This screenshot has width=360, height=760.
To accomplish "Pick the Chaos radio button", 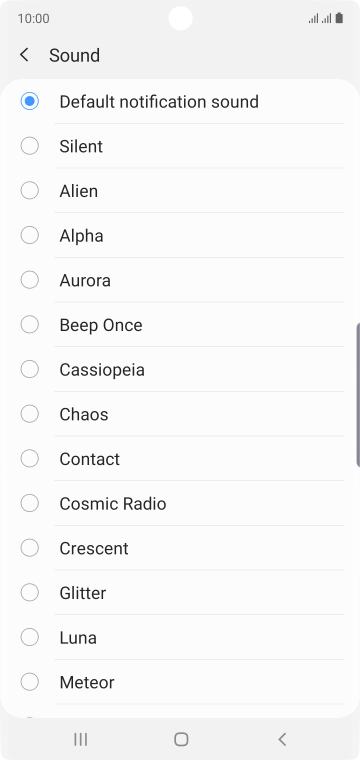I will coord(30,414).
